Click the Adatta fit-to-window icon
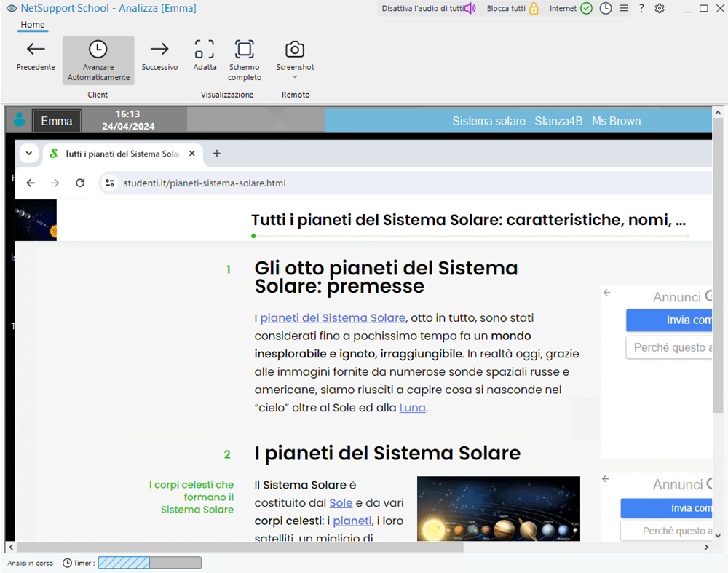This screenshot has width=728, height=573. (205, 50)
